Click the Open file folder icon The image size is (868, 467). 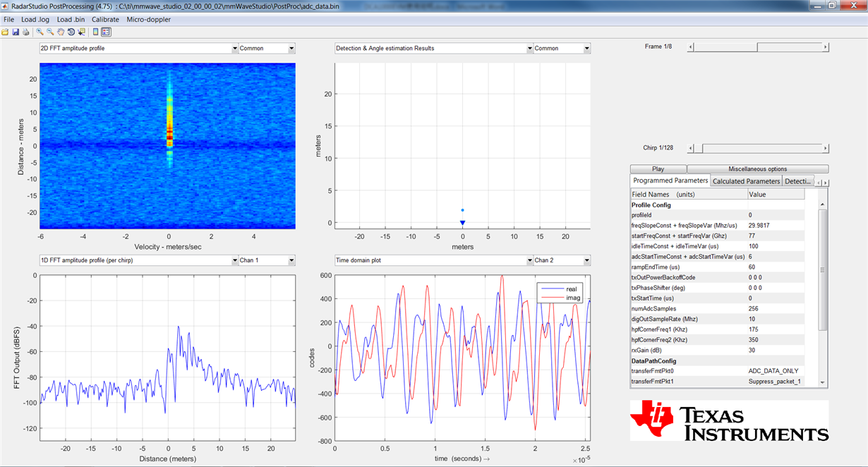[x=6, y=32]
